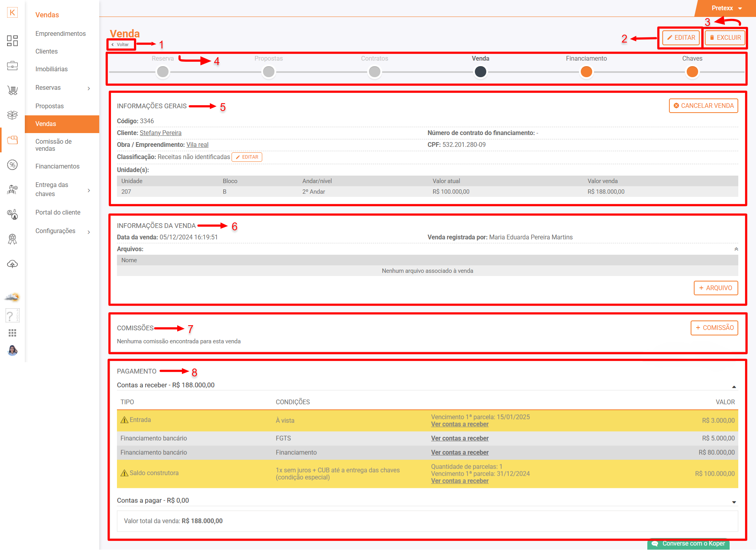This screenshot has height=550, width=756.
Task: Click the CANCELAR VENDA button
Action: point(703,106)
